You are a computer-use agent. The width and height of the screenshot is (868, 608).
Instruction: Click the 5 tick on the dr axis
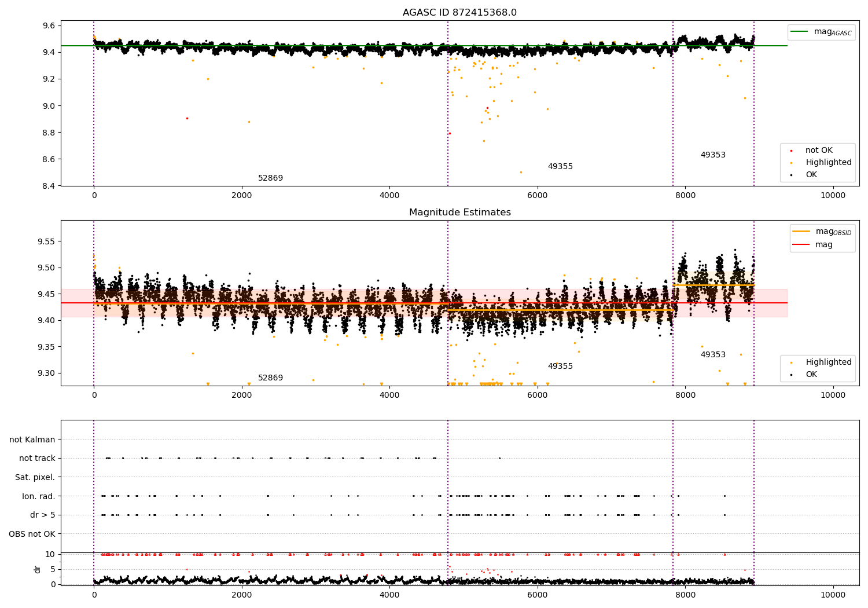(53, 569)
